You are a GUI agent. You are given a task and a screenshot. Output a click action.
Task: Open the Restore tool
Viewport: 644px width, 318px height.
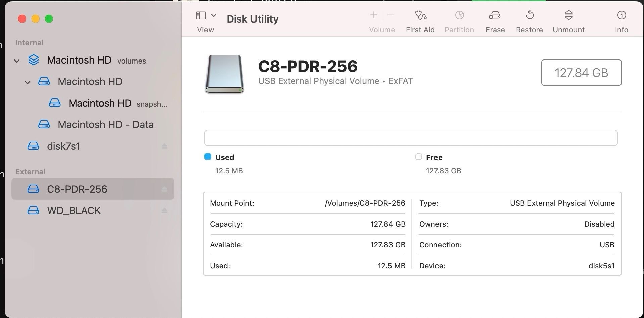pyautogui.click(x=529, y=20)
